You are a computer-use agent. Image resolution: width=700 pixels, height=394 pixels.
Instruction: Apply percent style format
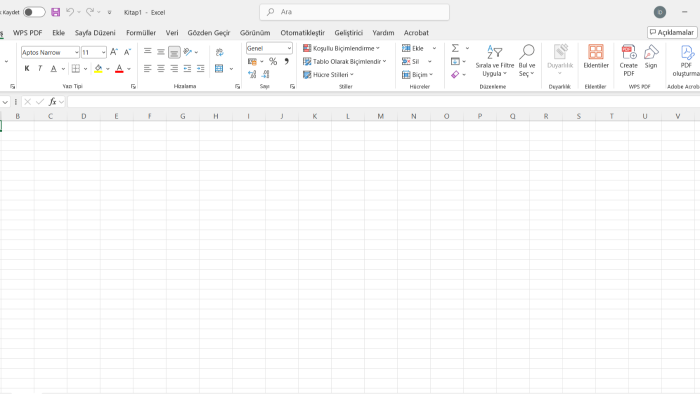(x=273, y=62)
